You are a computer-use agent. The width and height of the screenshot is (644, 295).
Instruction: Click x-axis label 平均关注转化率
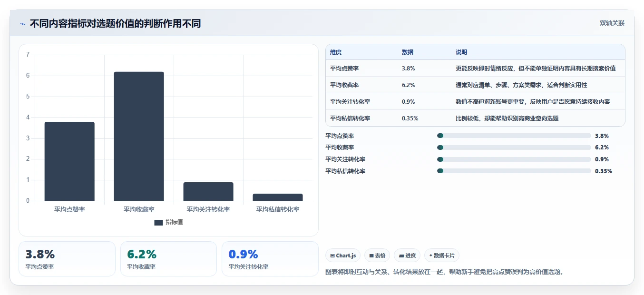[208, 210]
